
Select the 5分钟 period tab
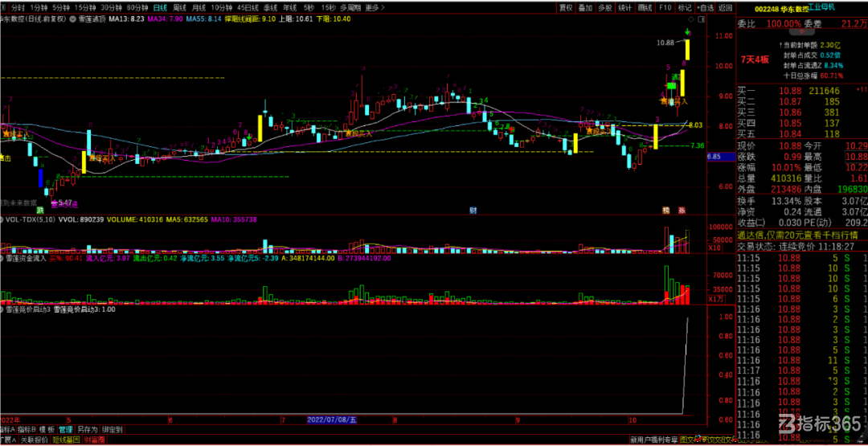point(61,8)
